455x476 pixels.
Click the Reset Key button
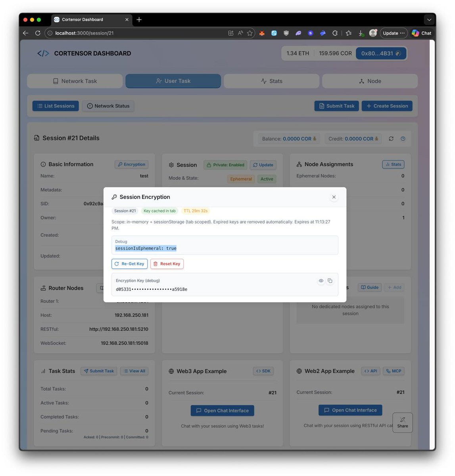pyautogui.click(x=167, y=264)
